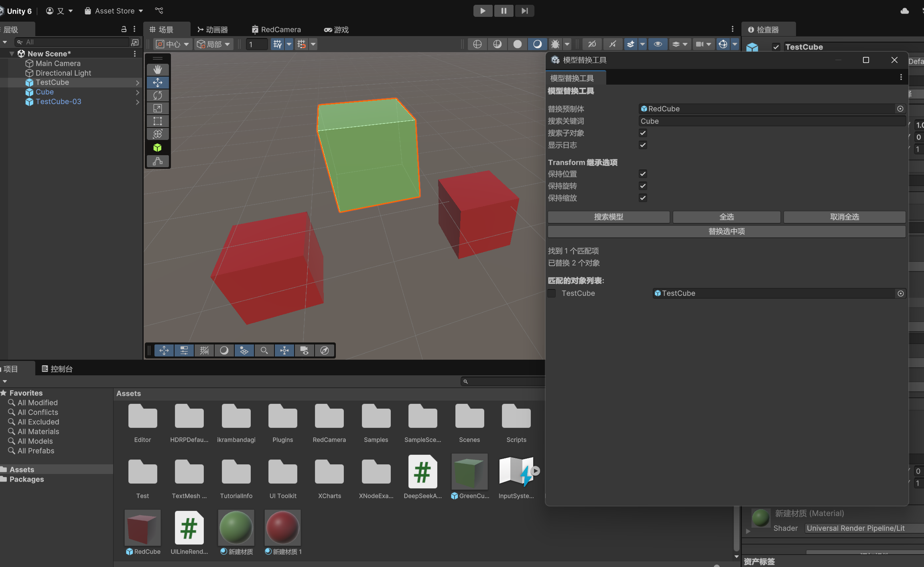Click the cloud services icon
The image size is (924, 567).
tap(904, 11)
